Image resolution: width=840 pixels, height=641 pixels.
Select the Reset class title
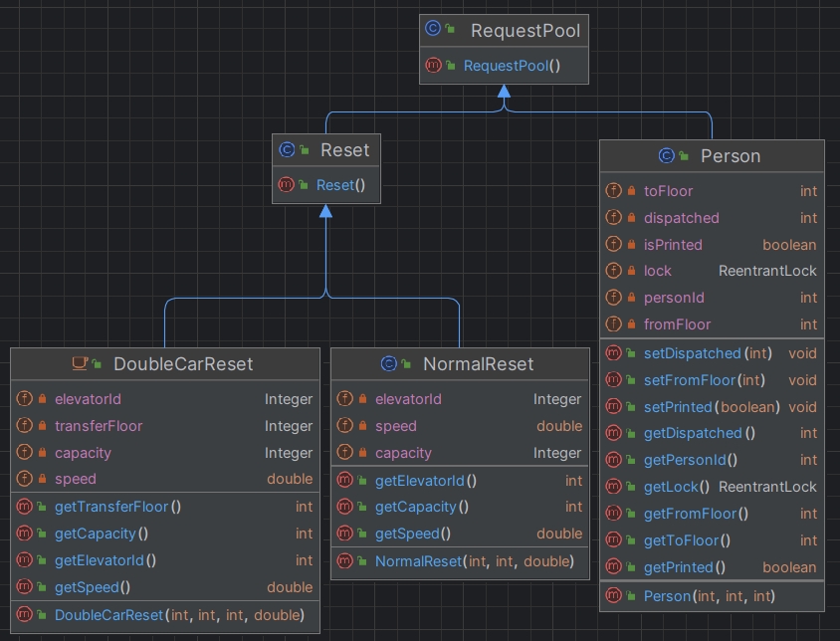tap(345, 150)
